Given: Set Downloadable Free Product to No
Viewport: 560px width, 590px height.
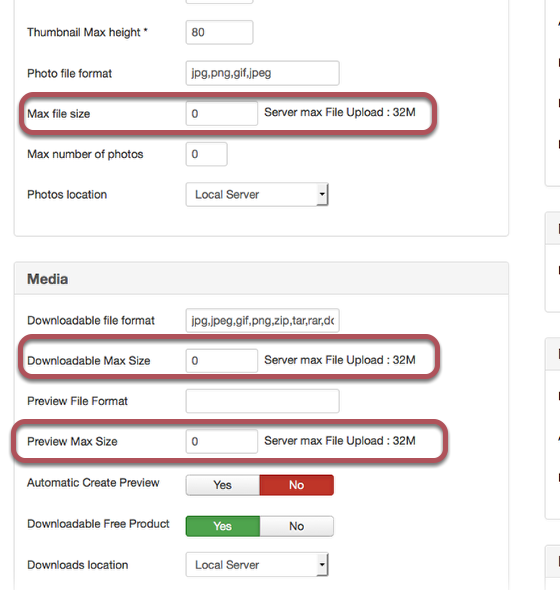Looking at the screenshot, I should pos(297,526).
